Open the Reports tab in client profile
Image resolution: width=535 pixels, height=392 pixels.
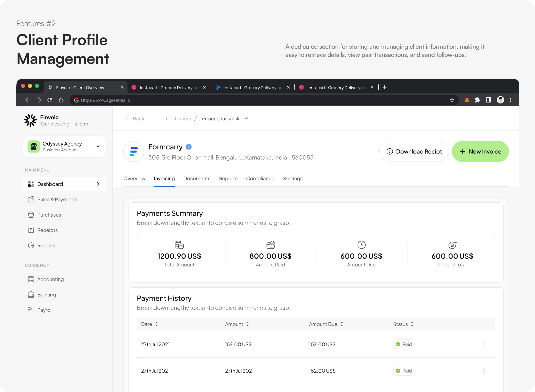228,178
